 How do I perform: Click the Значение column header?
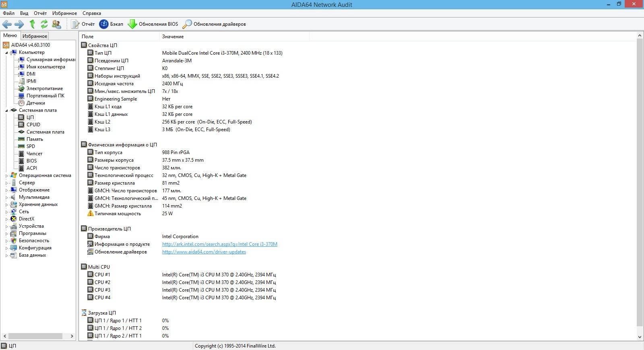point(235,37)
